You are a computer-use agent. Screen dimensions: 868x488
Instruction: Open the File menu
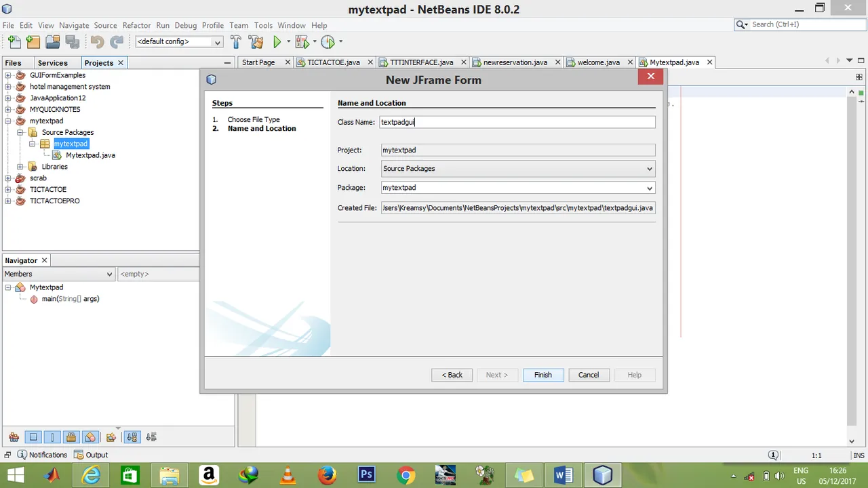pyautogui.click(x=8, y=25)
